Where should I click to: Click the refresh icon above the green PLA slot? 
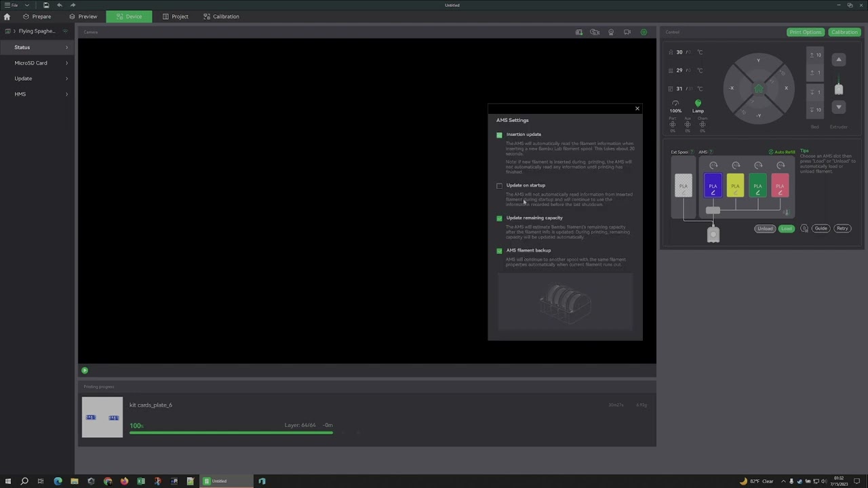pyautogui.click(x=758, y=165)
